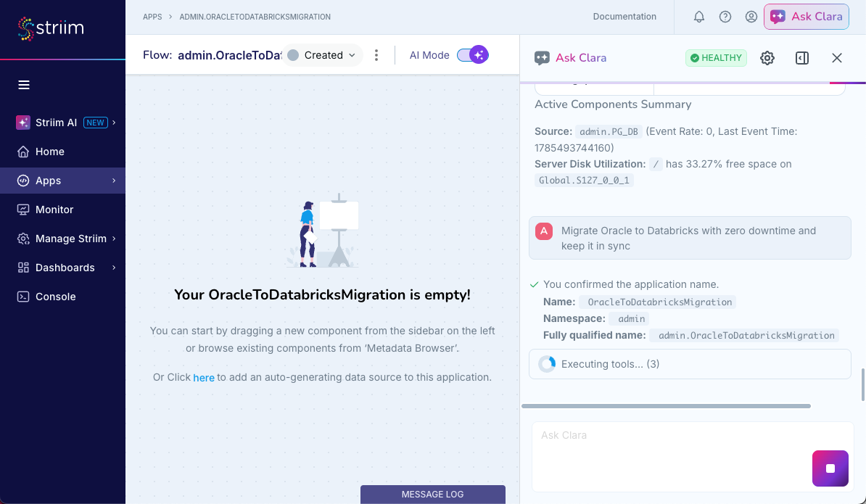Click the NEW badge beside Striim AI
The height and width of the screenshot is (504, 866).
coord(96,123)
